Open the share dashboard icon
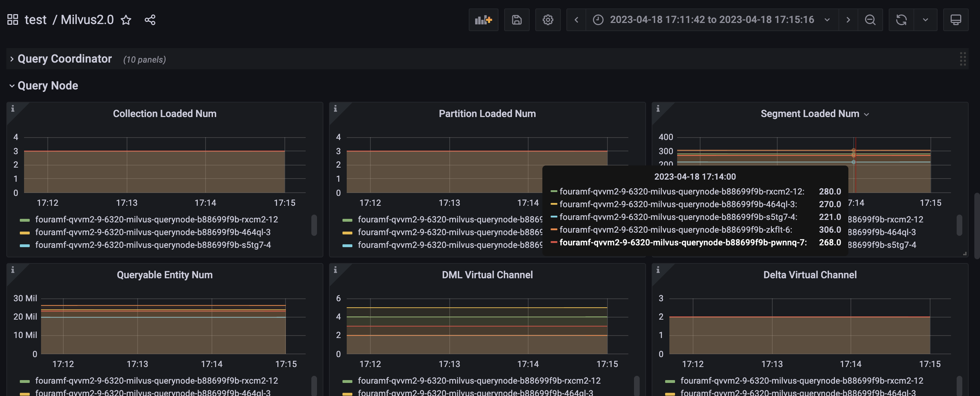 pos(150,20)
